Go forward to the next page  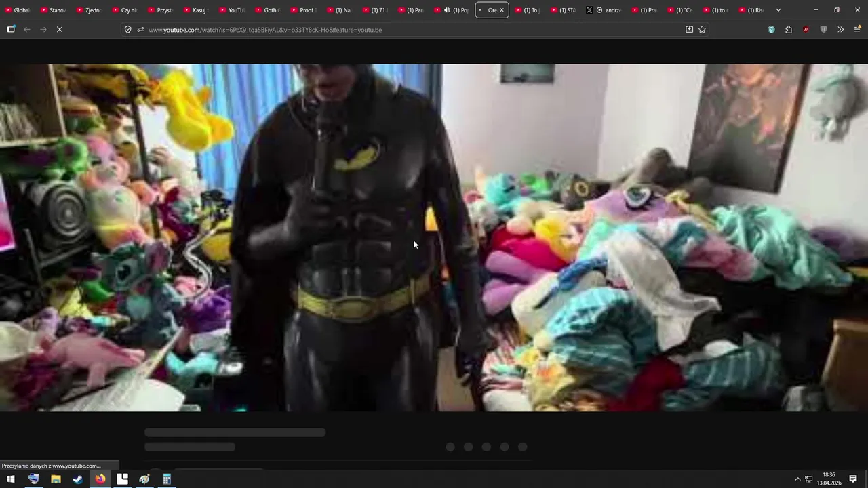tap(43, 30)
